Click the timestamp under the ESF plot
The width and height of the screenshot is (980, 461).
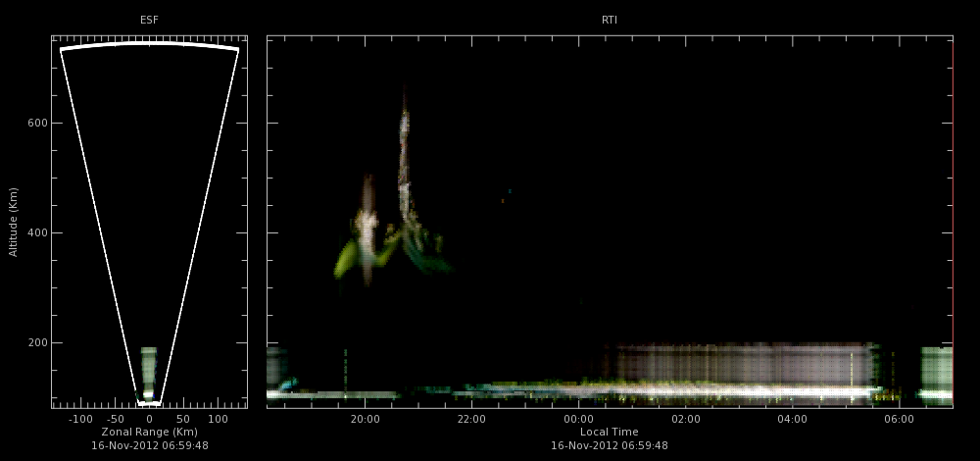tap(150, 446)
